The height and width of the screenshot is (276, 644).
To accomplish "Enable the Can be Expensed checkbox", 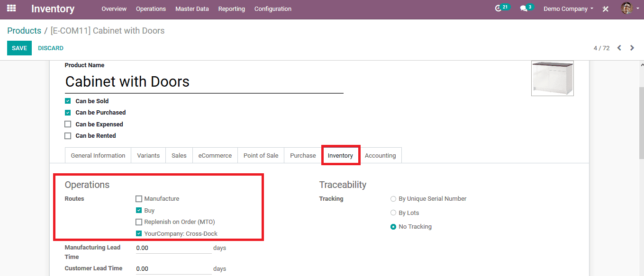I will (x=68, y=124).
